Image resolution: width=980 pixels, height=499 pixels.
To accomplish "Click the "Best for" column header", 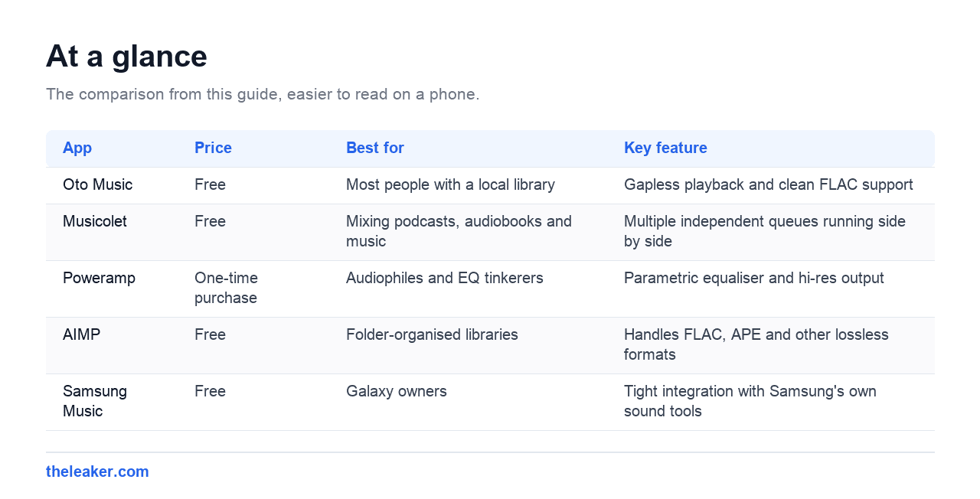I will point(375,148).
